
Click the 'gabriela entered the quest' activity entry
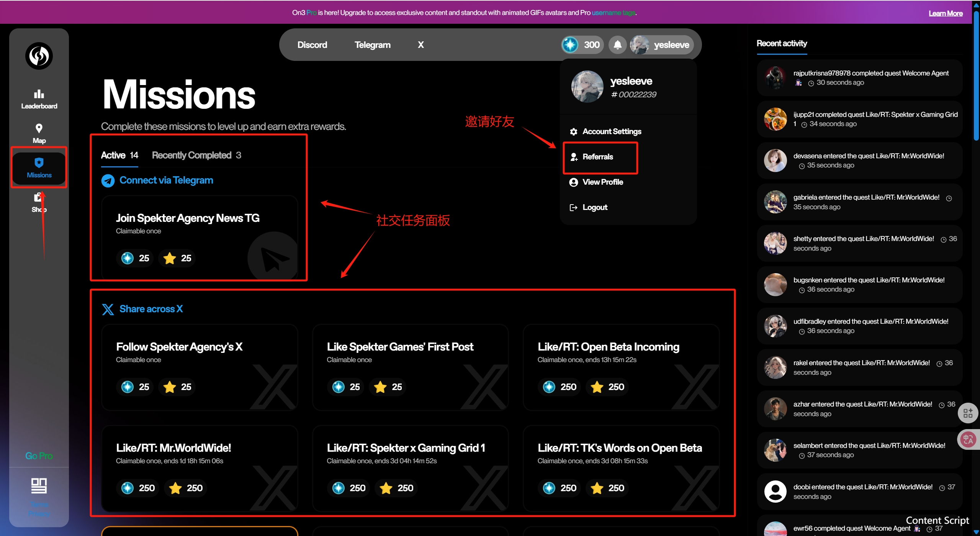point(859,202)
